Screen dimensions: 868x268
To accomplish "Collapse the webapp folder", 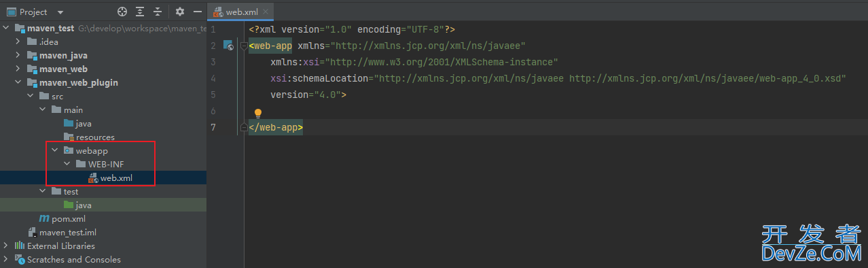I will (x=56, y=150).
